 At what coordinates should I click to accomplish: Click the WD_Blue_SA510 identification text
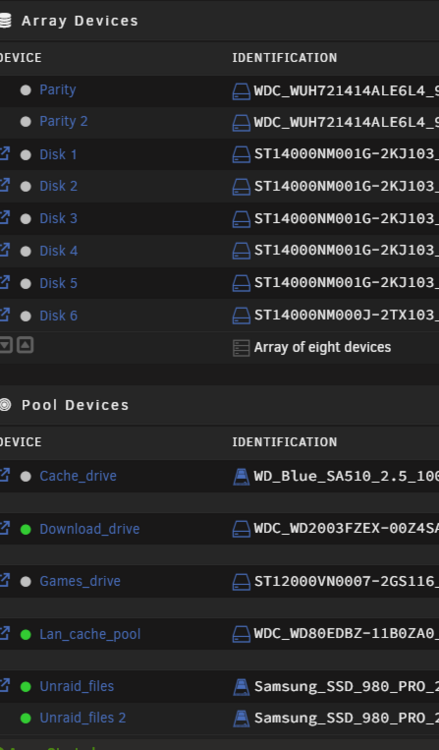click(346, 476)
